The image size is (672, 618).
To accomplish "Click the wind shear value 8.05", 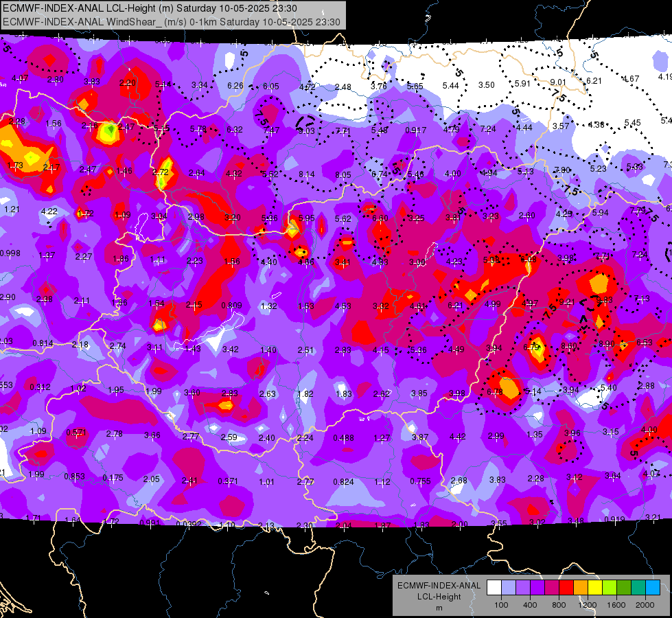I will (x=343, y=174).
